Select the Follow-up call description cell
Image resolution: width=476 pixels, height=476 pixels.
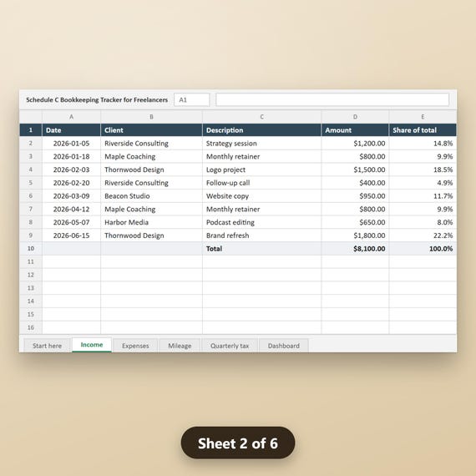[x=261, y=183]
